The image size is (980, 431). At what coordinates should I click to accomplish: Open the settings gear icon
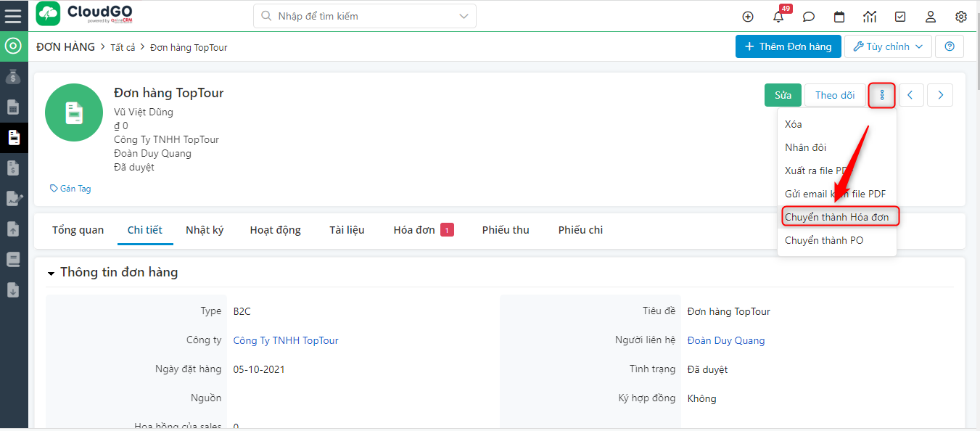[961, 17]
